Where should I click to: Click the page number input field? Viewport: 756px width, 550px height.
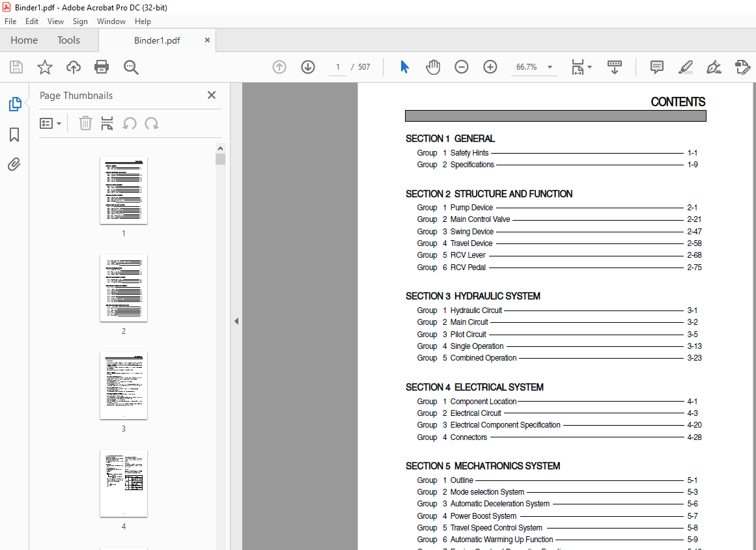(x=337, y=67)
